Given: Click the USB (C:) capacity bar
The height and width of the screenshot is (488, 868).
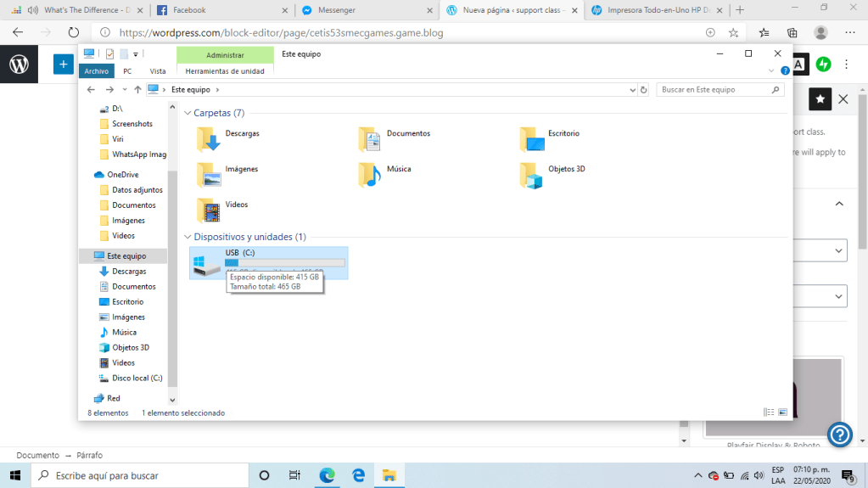Looking at the screenshot, I should click(284, 263).
